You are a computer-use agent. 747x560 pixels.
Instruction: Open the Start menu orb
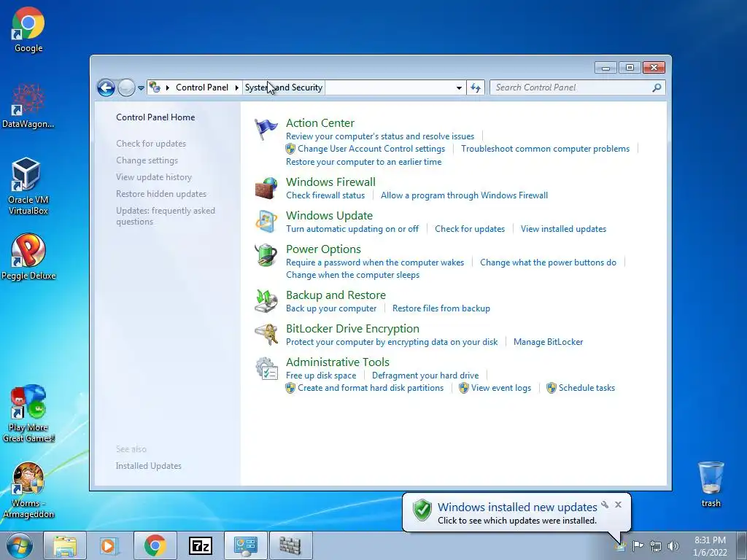(19, 545)
